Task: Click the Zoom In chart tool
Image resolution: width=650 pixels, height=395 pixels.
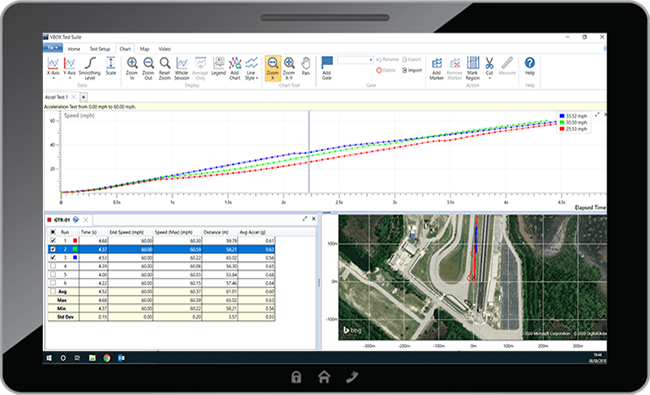Action: click(132, 68)
